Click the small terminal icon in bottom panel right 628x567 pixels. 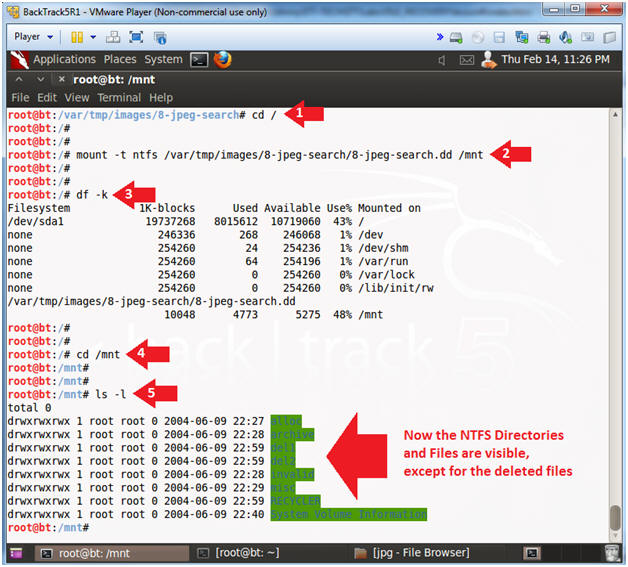(532, 553)
